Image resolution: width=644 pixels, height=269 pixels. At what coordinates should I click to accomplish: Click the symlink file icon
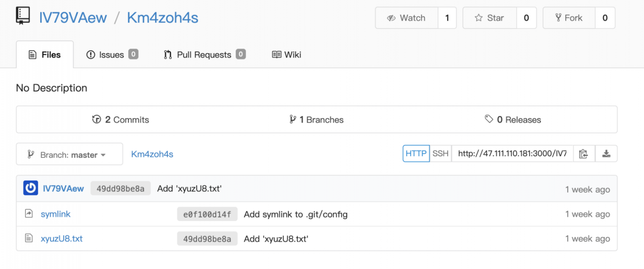coord(29,213)
